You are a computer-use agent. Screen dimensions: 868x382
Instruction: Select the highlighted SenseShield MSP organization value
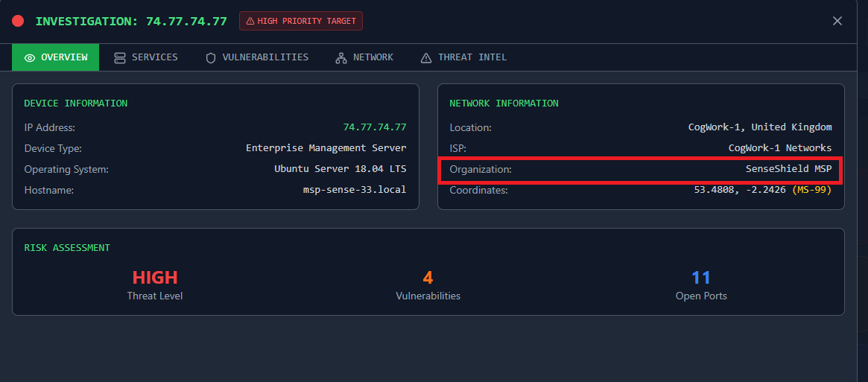(x=788, y=169)
